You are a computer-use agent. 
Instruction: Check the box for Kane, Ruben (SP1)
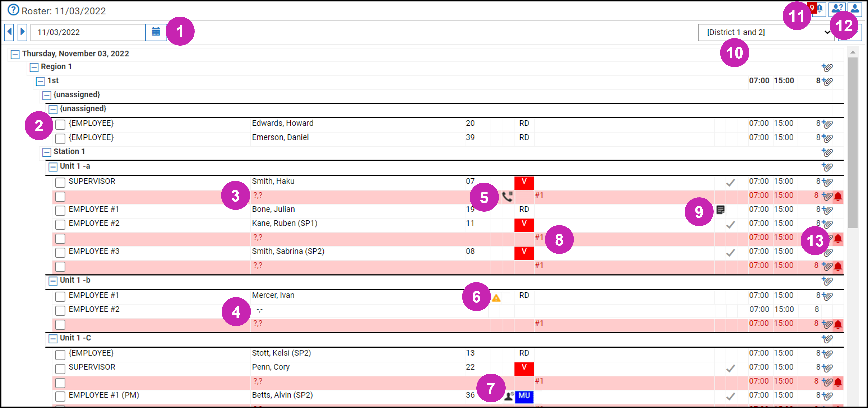click(x=60, y=224)
